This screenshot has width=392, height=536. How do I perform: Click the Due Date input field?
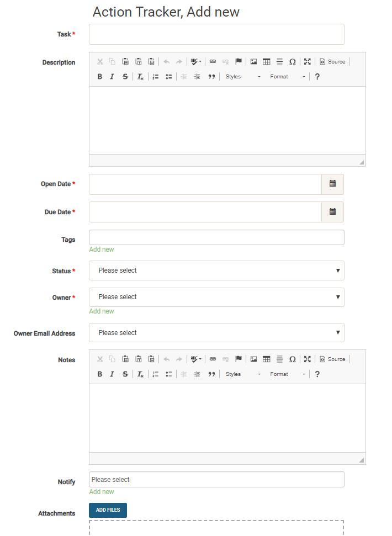(205, 212)
